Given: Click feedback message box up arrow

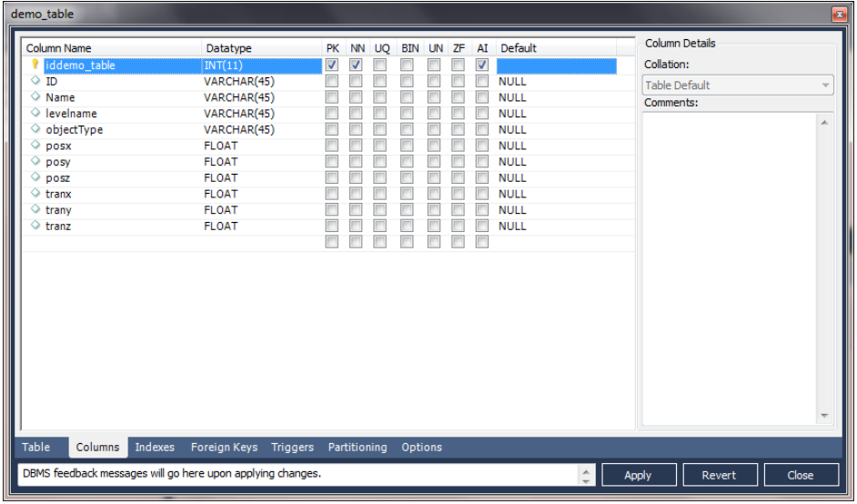Looking at the screenshot, I should click(x=586, y=470).
